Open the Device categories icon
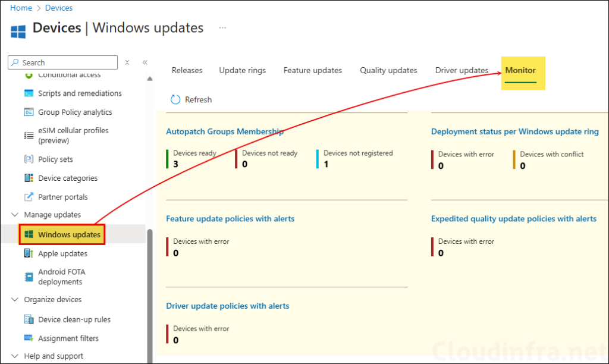 [x=29, y=178]
